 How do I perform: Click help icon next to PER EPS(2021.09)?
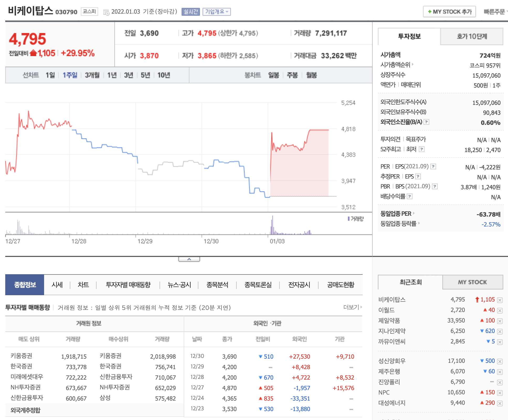tap(433, 166)
